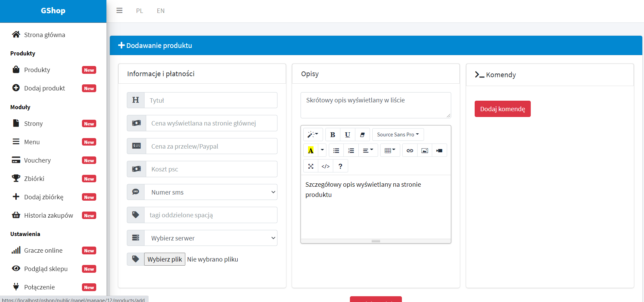644x302 pixels.
Task: Switch the editor to code view
Action: pyautogui.click(x=325, y=166)
